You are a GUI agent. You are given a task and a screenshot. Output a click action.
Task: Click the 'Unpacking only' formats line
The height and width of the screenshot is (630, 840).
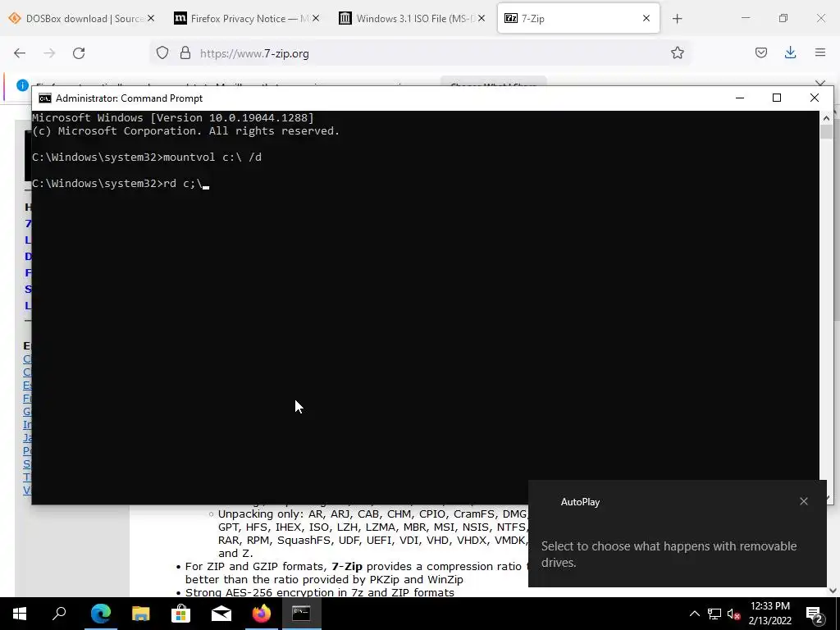372,514
